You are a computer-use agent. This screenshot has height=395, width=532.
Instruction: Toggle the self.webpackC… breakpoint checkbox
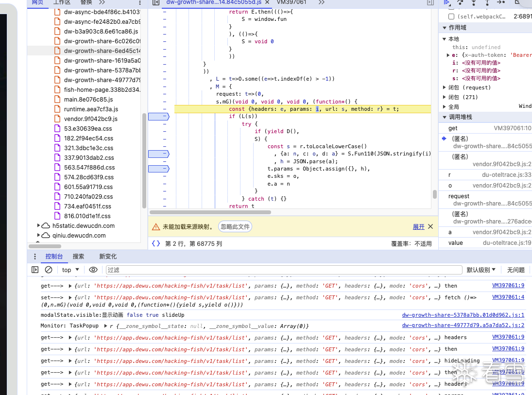coord(451,17)
